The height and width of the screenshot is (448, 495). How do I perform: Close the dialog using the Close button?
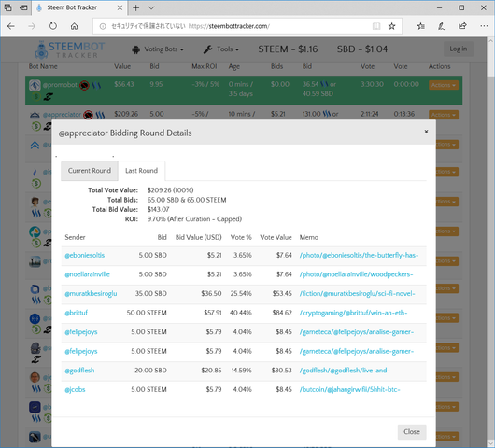point(412,431)
